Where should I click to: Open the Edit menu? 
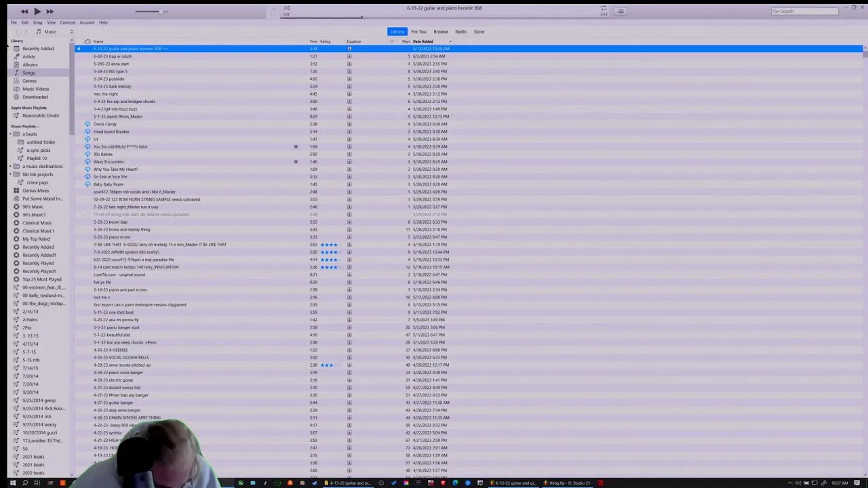(24, 22)
